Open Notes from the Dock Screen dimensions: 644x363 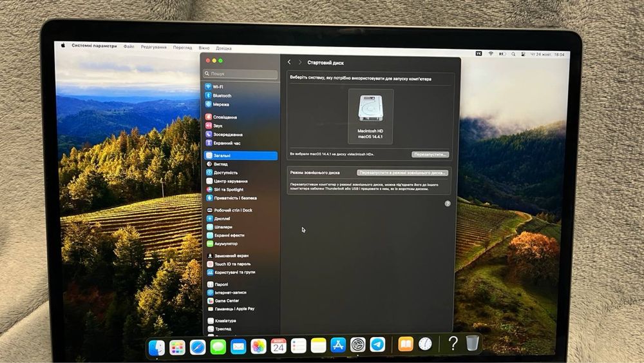[x=318, y=346]
